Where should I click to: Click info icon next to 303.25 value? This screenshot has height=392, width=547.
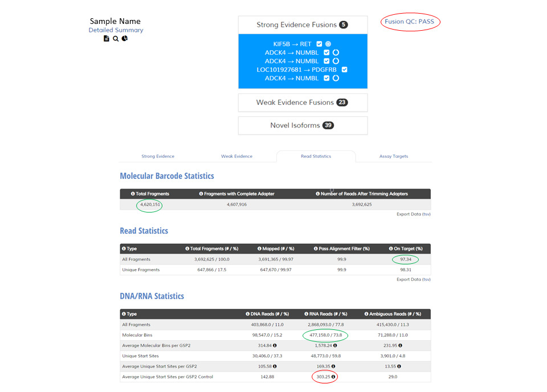point(333,377)
